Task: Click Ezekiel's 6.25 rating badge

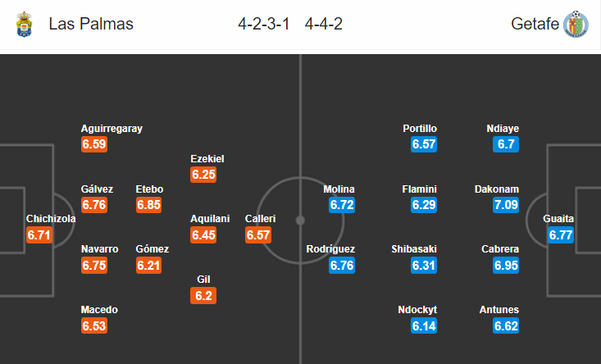Action: click(x=203, y=175)
